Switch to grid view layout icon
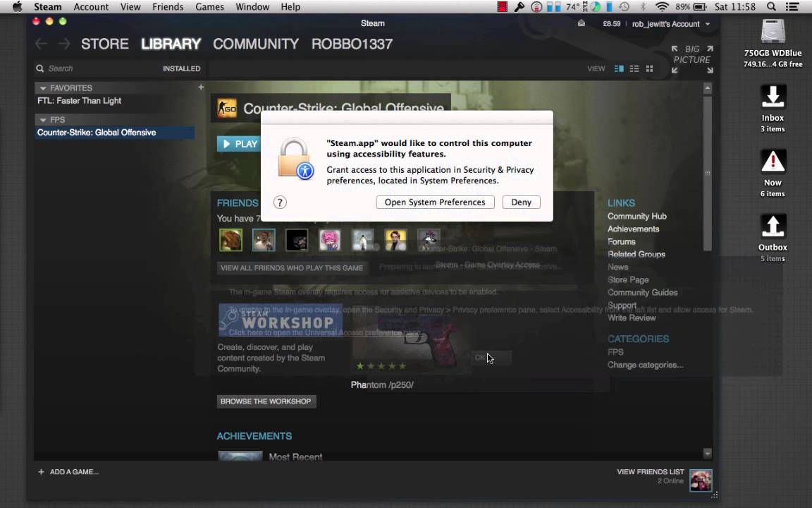 tap(649, 68)
